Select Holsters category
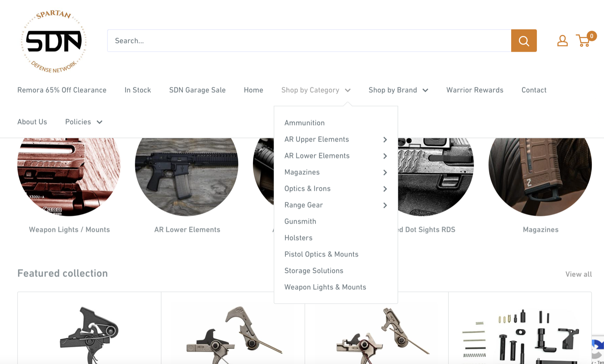 (x=299, y=238)
